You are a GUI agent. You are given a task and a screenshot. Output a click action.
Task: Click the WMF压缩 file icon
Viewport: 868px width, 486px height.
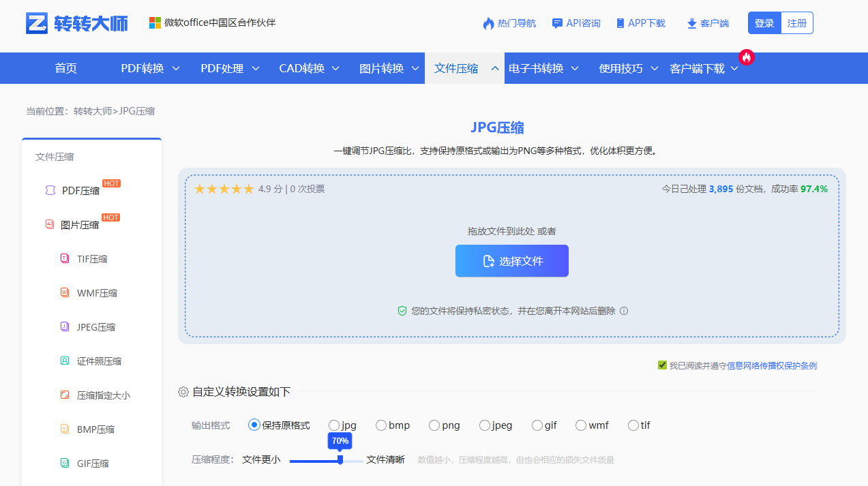(65, 292)
